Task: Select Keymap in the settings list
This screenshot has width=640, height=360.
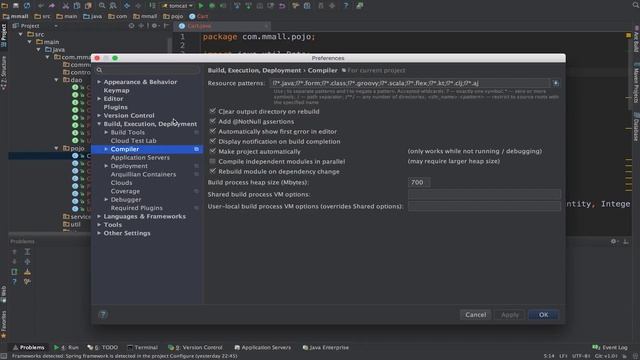Action: tap(116, 90)
